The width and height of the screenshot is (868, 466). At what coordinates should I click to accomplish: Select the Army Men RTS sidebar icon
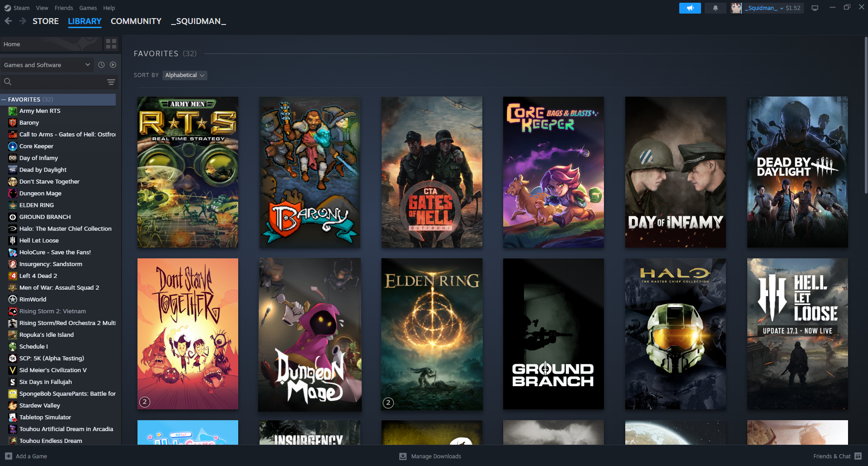click(x=13, y=111)
